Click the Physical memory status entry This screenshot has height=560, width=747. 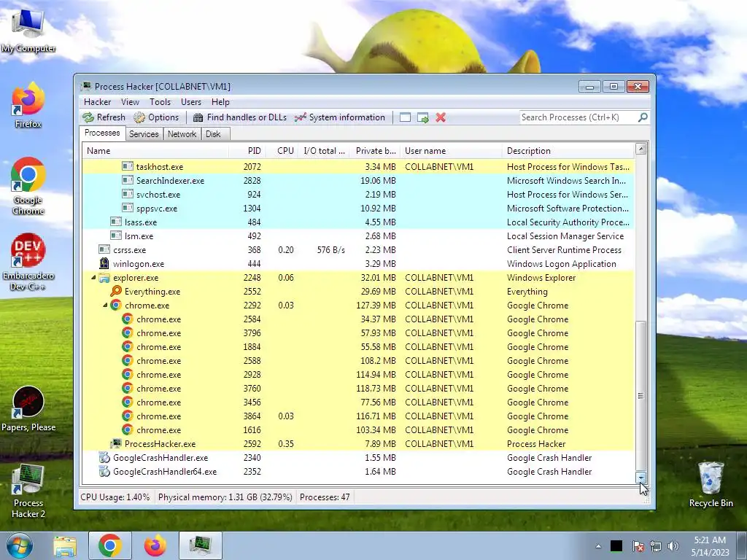[225, 497]
